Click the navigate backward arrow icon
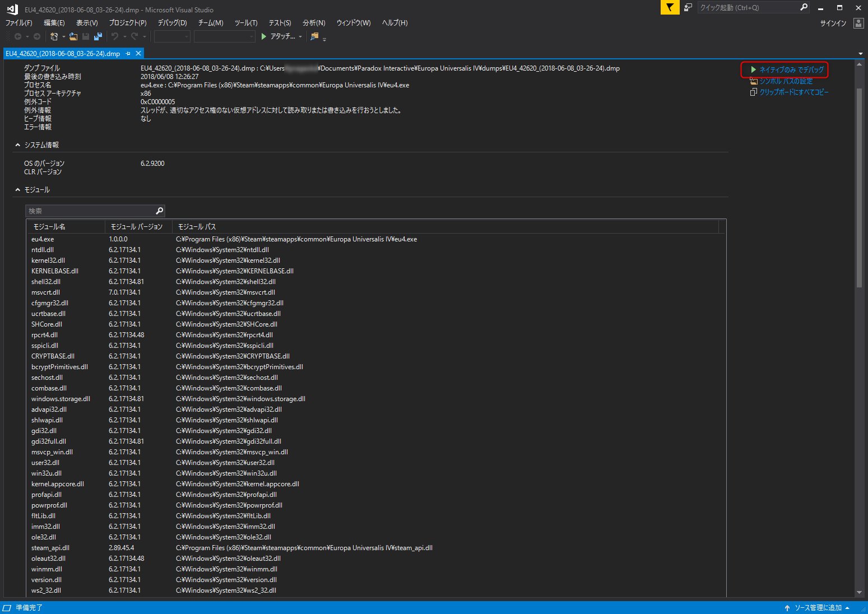Image resolution: width=868 pixels, height=614 pixels. click(x=18, y=36)
